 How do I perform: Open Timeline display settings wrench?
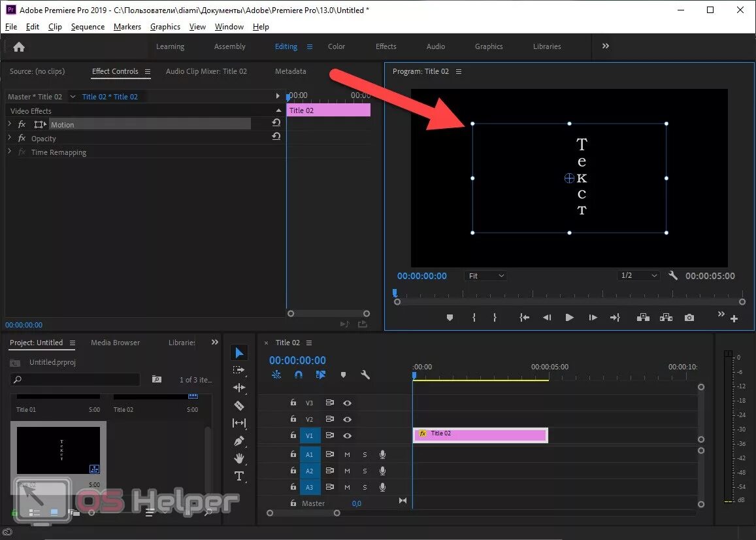(365, 375)
